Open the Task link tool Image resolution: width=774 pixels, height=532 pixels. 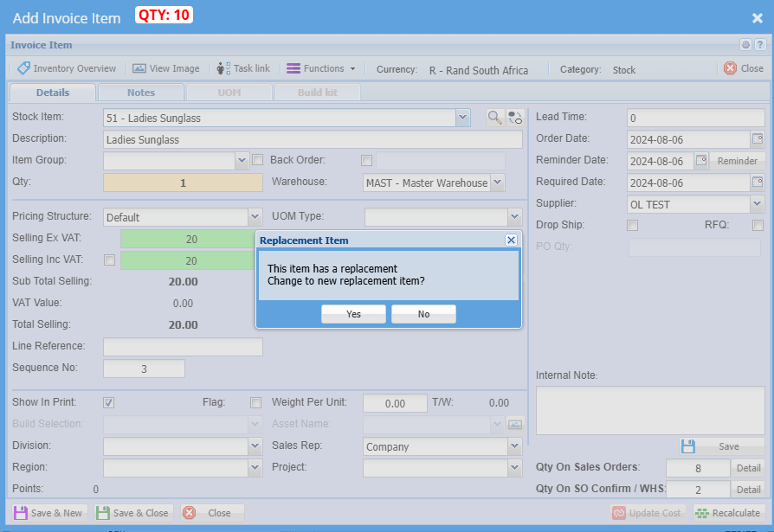tap(243, 68)
